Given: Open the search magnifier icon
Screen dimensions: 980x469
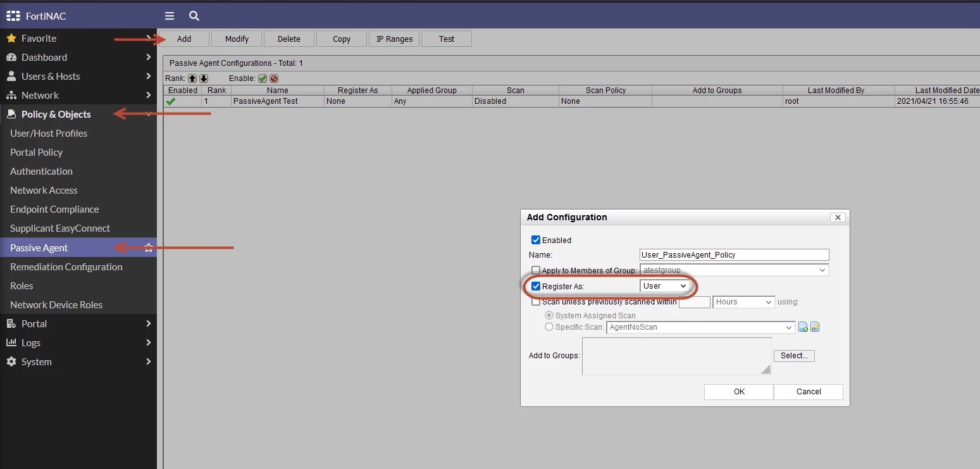Looking at the screenshot, I should click(x=194, y=16).
